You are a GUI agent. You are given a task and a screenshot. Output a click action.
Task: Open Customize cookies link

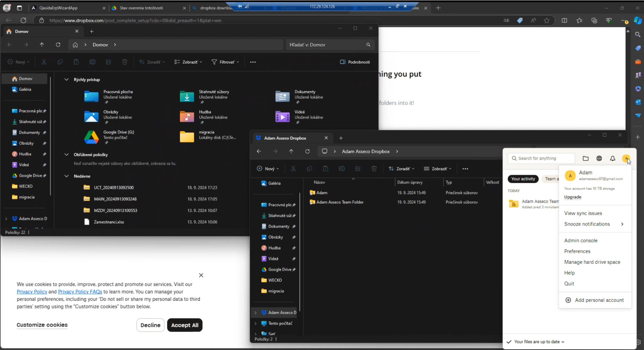point(42,325)
